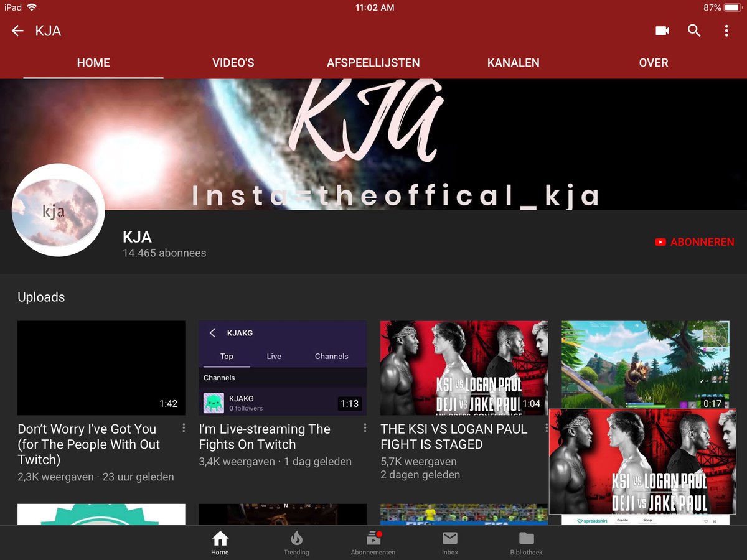Tap the floating KSI vs Logan Paul mini player

642,462
